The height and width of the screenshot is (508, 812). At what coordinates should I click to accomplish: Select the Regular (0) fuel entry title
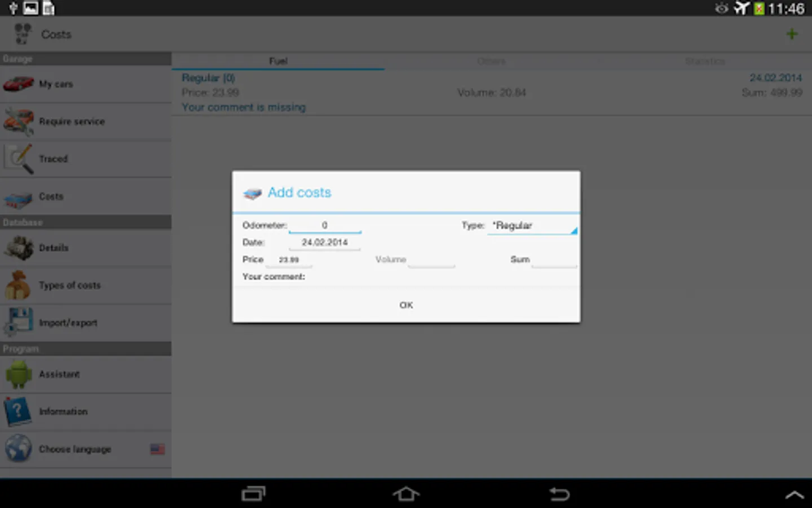click(x=208, y=78)
